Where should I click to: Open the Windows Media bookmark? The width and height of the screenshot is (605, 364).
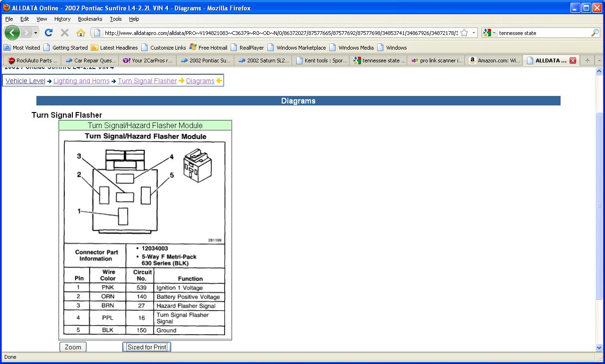coord(352,47)
